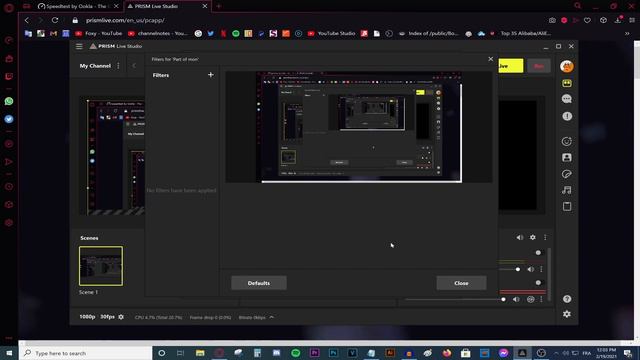Open audio mixer settings gear

pyautogui.click(x=533, y=237)
